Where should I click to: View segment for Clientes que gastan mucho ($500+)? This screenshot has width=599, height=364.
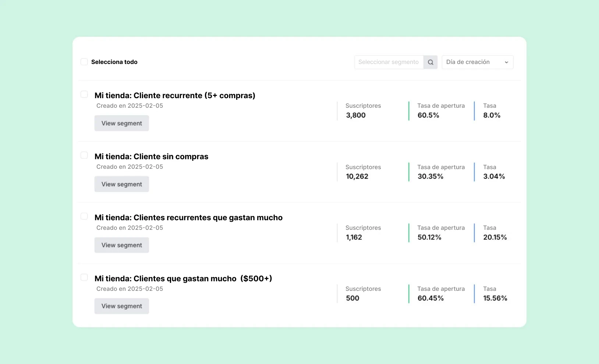[121, 306]
